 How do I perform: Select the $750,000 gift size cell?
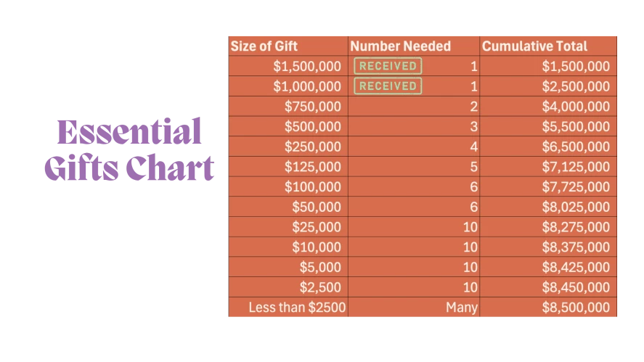coord(312,107)
